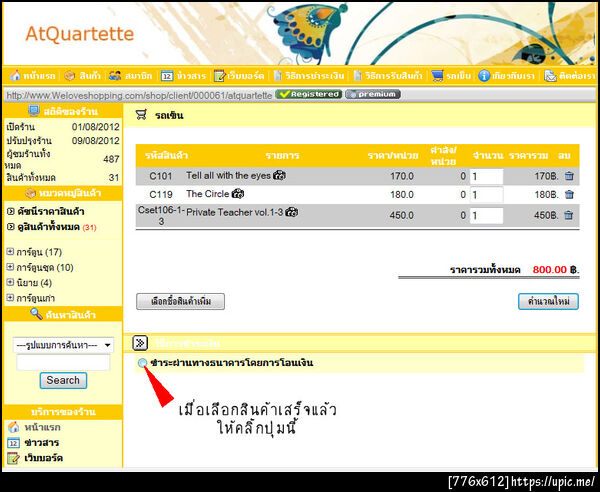The width and height of the screenshot is (600, 492).
Task: Open the หน้าแรก link under shop services
Action: pos(42,427)
